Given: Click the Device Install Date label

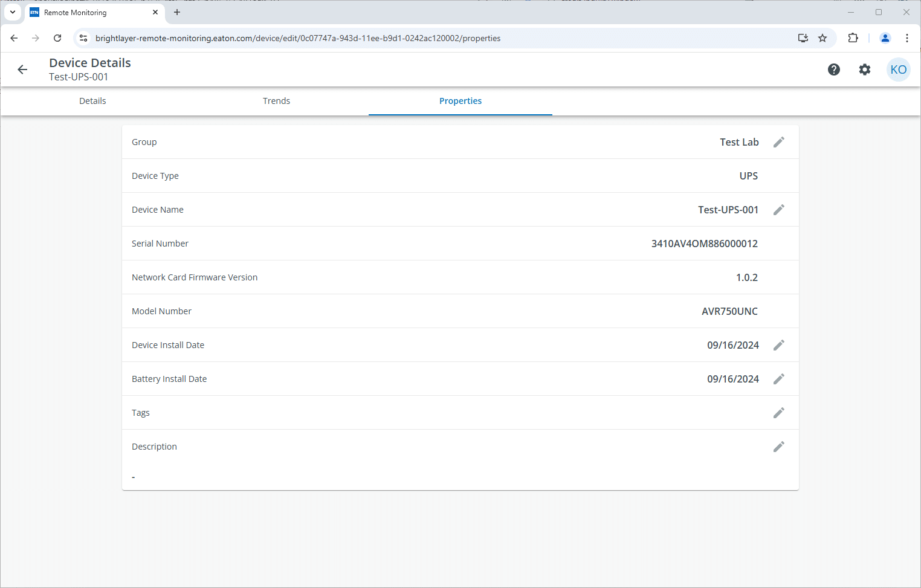Looking at the screenshot, I should pos(168,345).
